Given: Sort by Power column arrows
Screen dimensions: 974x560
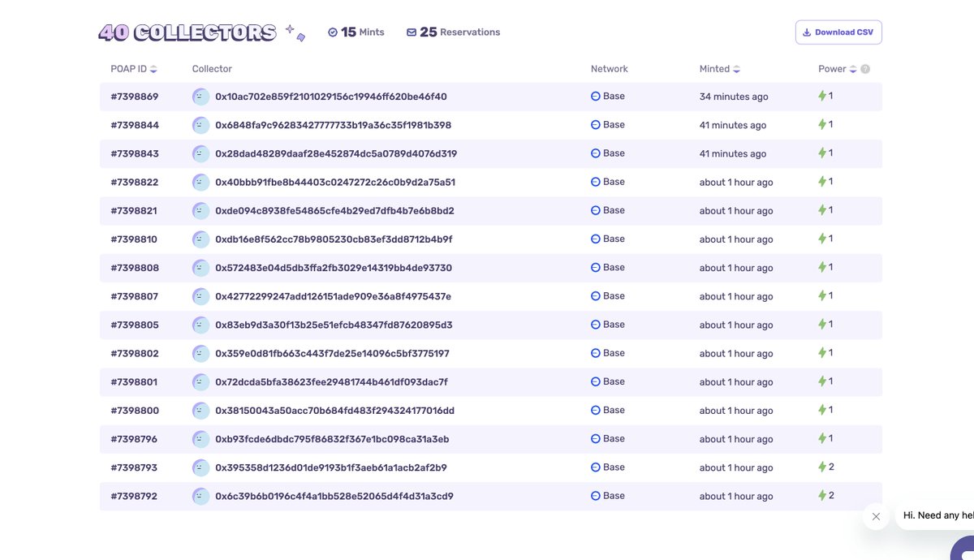Looking at the screenshot, I should 853,69.
